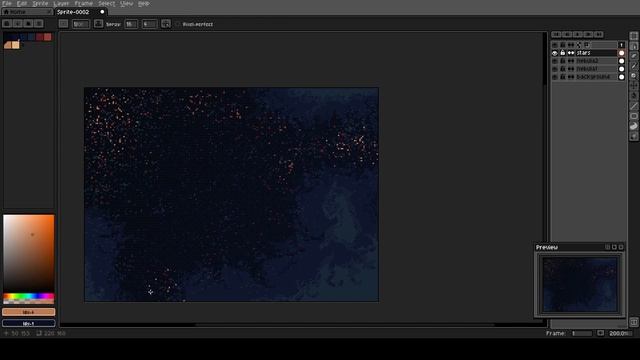Open the palette options menu
This screenshot has width=640, height=360.
[39, 24]
